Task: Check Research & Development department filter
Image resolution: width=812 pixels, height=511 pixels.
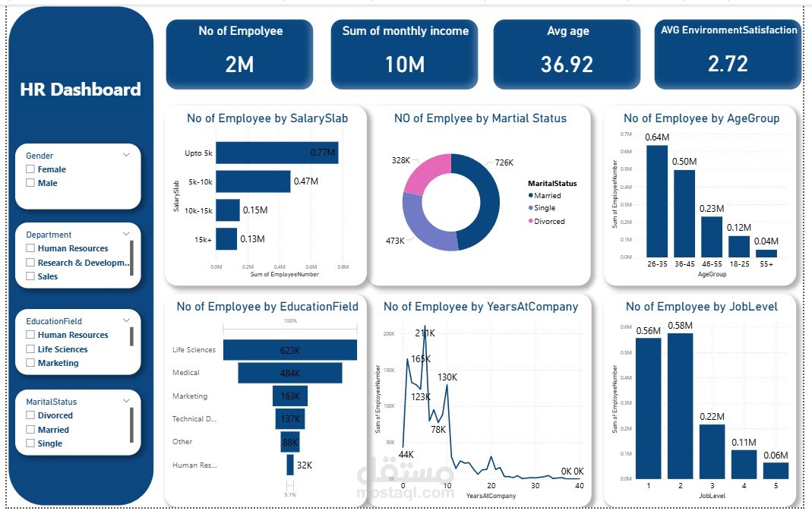Action: click(x=30, y=262)
